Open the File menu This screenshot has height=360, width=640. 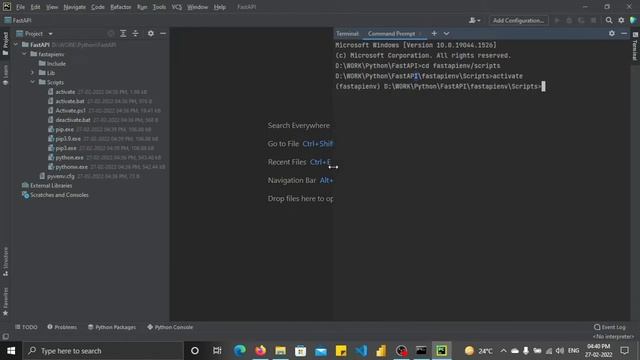[20, 7]
